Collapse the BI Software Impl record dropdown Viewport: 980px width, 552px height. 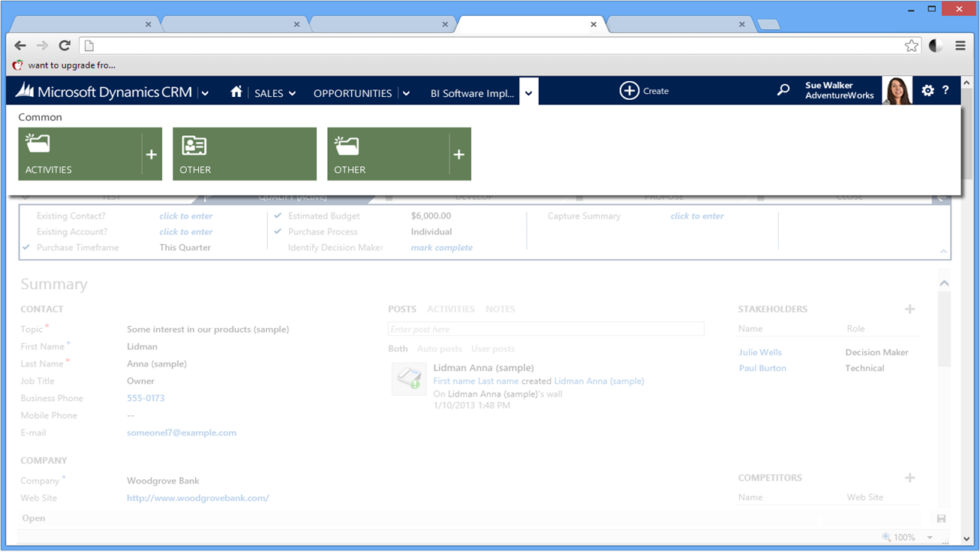click(529, 93)
